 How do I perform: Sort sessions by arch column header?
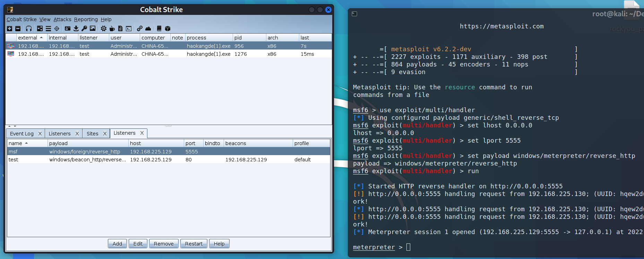[x=282, y=38]
